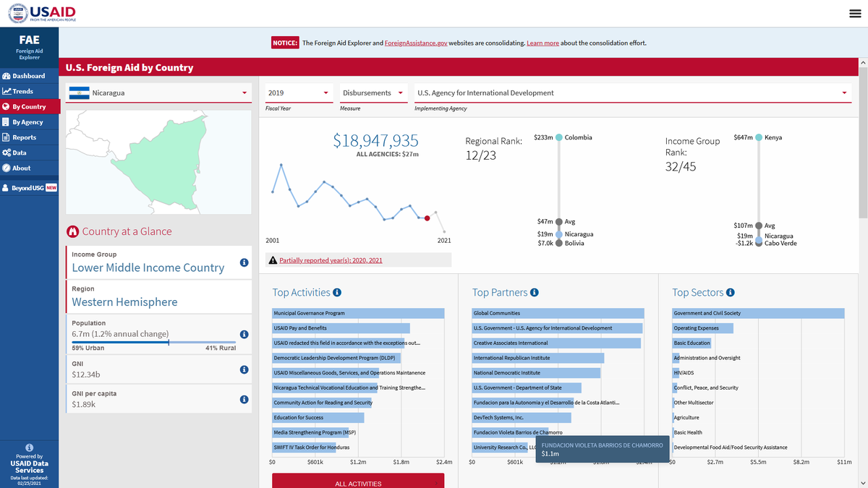
Task: Click the Colombia marker on regional rank
Action: coord(558,137)
